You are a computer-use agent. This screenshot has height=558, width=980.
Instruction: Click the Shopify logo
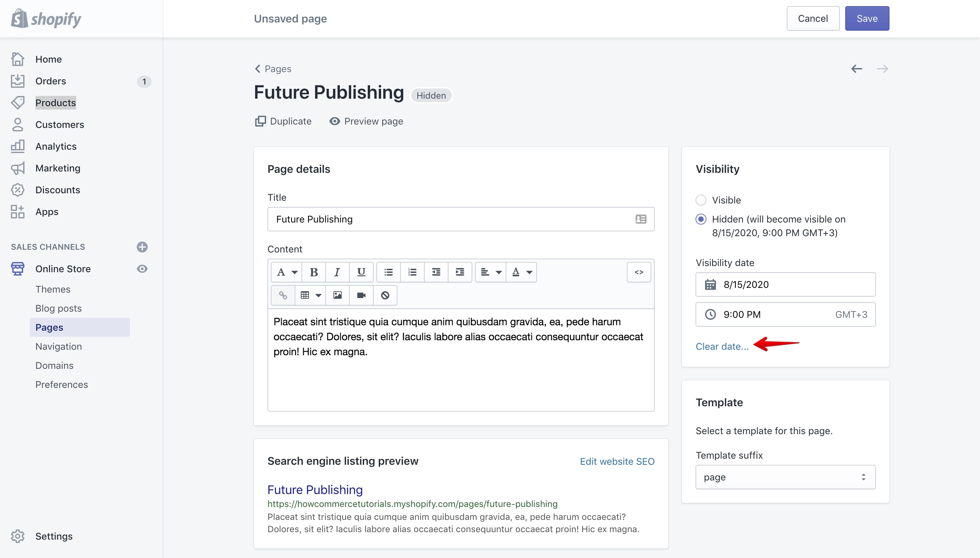46,19
